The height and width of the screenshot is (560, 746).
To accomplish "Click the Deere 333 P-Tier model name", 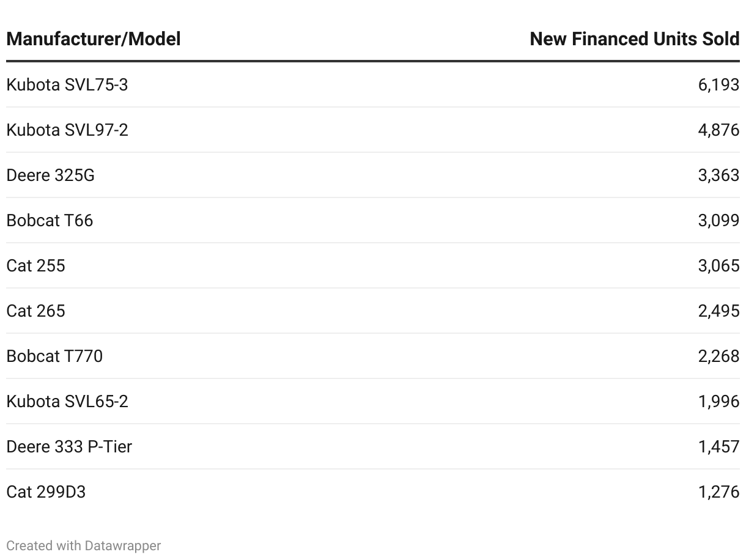I will [69, 447].
